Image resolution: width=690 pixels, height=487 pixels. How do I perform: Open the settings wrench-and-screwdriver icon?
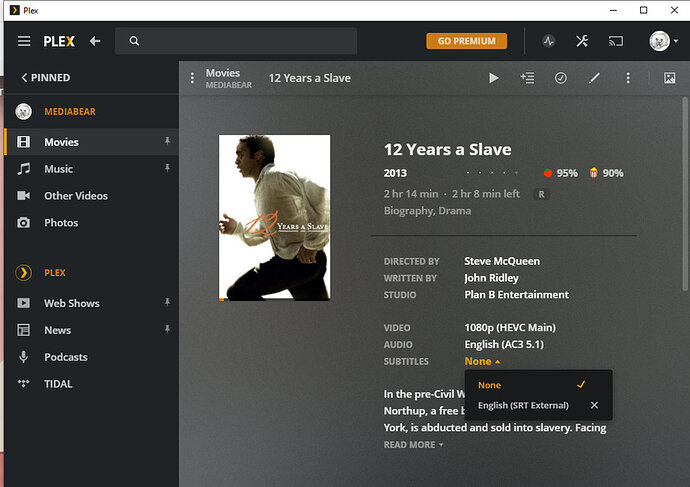tap(582, 41)
